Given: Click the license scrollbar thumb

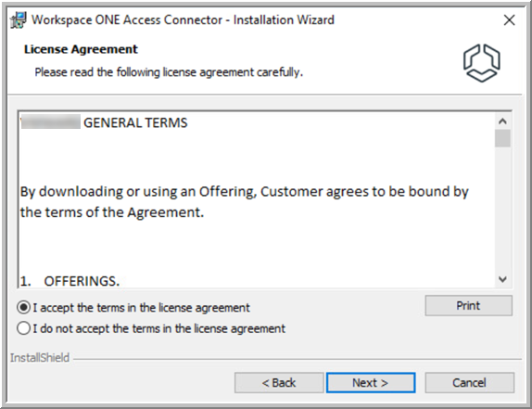Looking at the screenshot, I should click(x=502, y=138).
